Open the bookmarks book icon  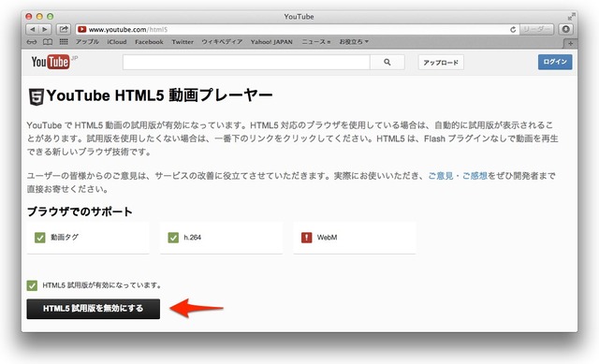tap(48, 41)
